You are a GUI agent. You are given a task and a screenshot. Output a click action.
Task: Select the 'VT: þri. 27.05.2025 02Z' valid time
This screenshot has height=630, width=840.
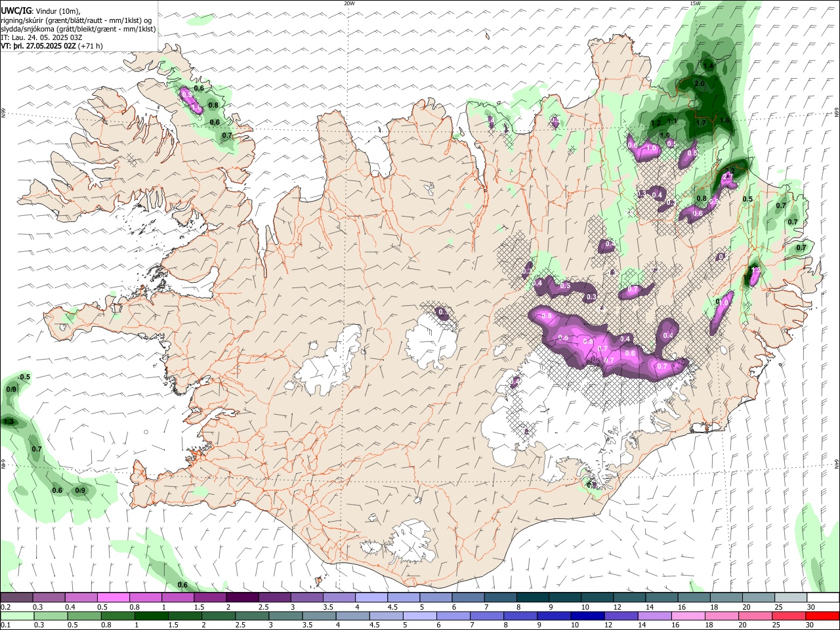pyautogui.click(x=38, y=46)
